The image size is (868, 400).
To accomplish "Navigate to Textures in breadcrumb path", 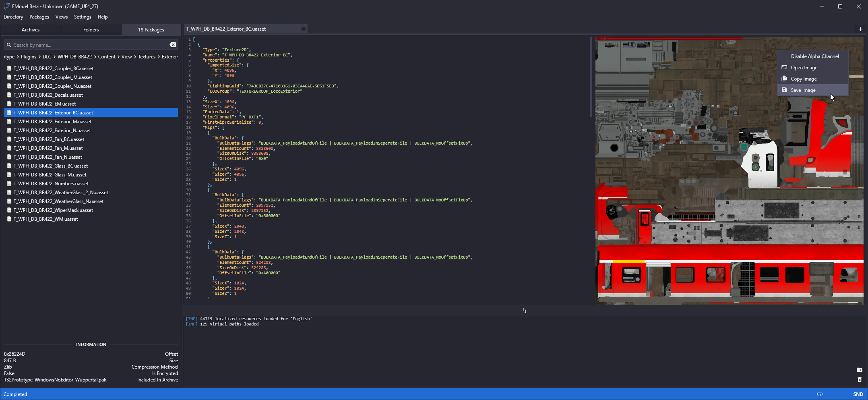I will [x=147, y=57].
